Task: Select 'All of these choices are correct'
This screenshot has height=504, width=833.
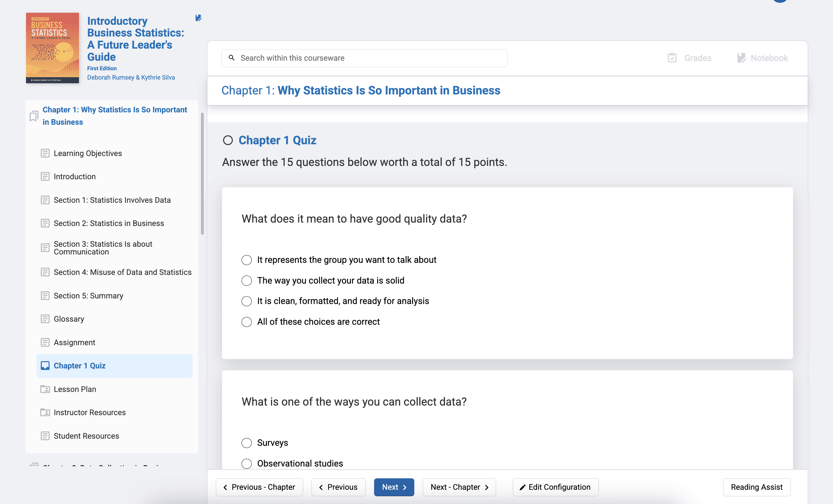Action: click(246, 322)
